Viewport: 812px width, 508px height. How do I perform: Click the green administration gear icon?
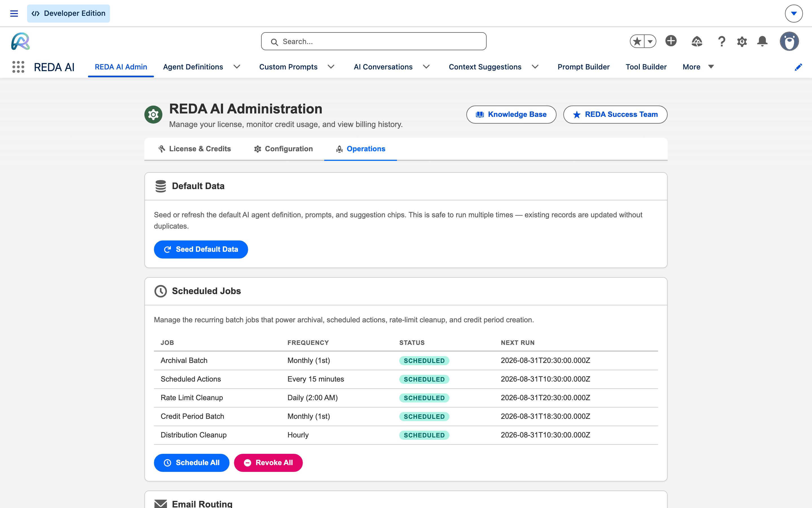click(153, 115)
